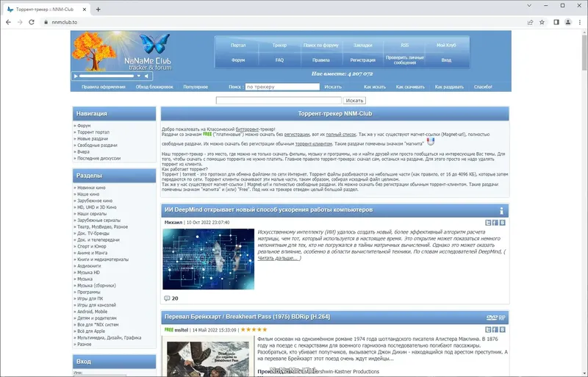588x377 pixels.
Task: Open Перевал Брейкхарт post title
Action: (247, 317)
